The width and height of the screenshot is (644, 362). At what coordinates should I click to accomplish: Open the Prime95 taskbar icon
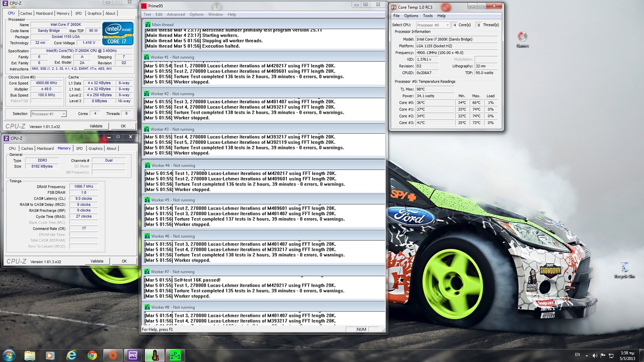[175, 355]
